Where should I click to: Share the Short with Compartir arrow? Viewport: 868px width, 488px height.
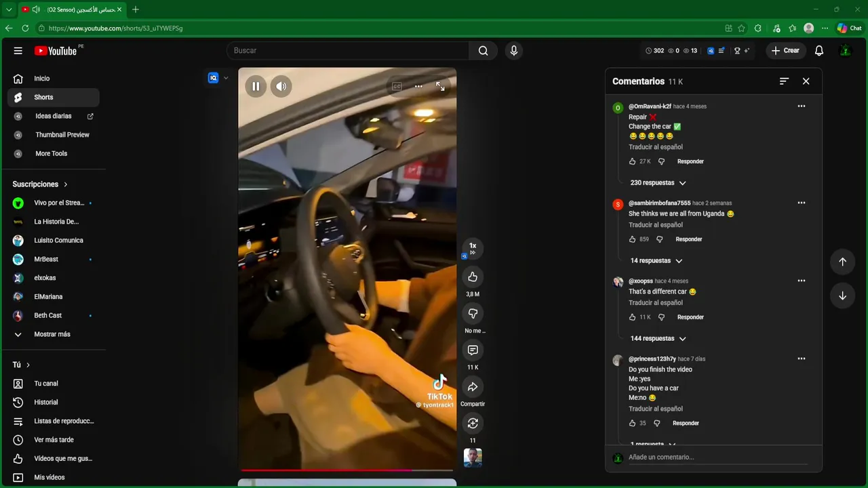click(x=473, y=386)
